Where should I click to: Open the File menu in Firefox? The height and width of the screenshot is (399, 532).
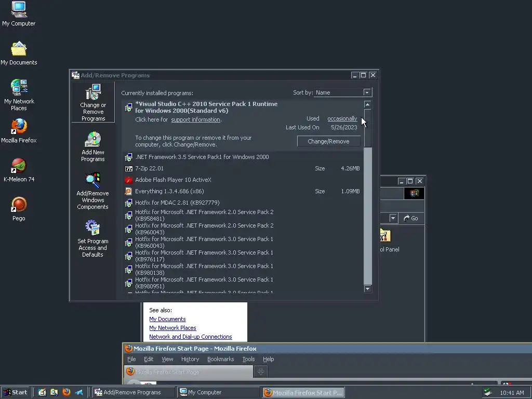click(131, 359)
